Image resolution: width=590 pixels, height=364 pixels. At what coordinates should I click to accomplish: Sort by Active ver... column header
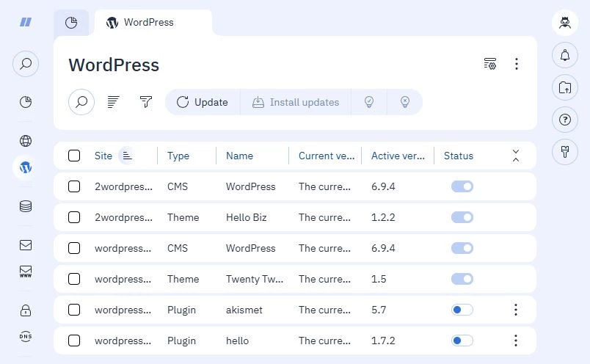tap(398, 156)
